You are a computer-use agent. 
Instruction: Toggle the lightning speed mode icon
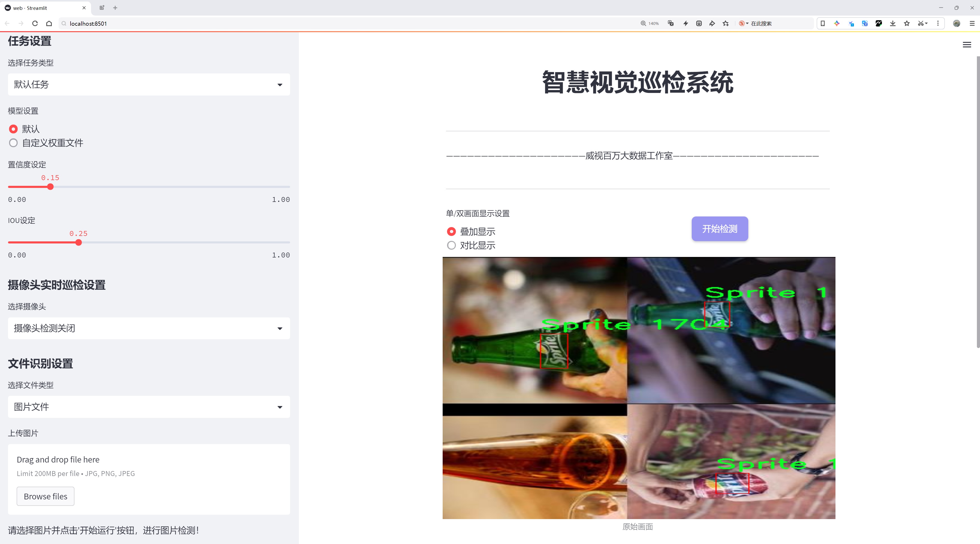686,23
